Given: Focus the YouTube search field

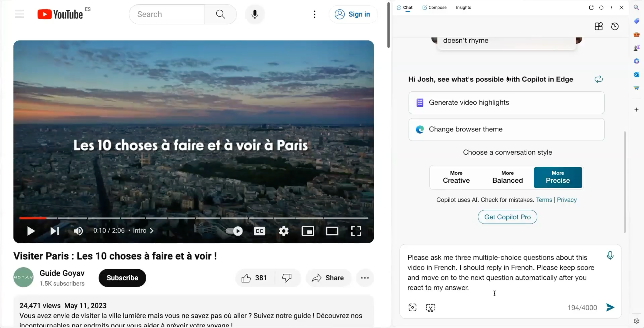Looking at the screenshot, I should [167, 14].
